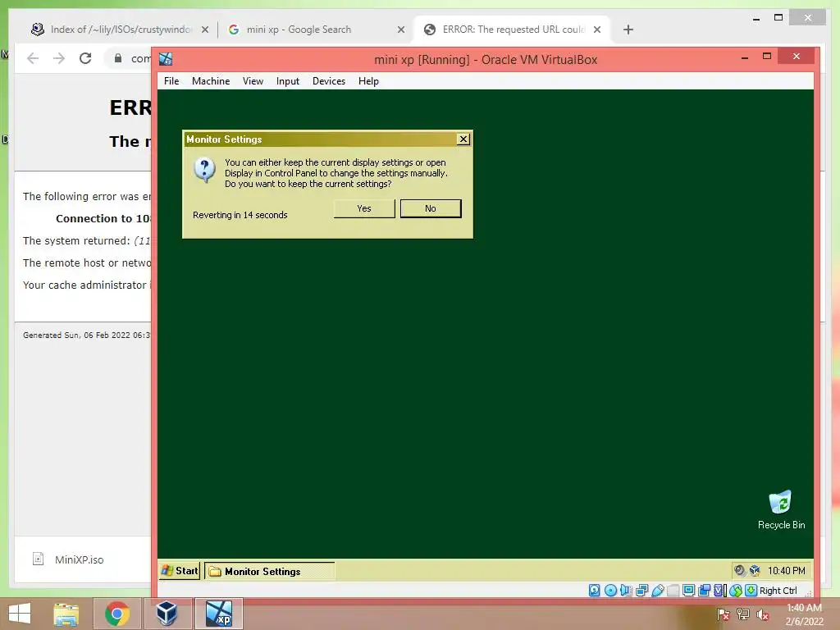Click Yes to keep display settings

[364, 208]
